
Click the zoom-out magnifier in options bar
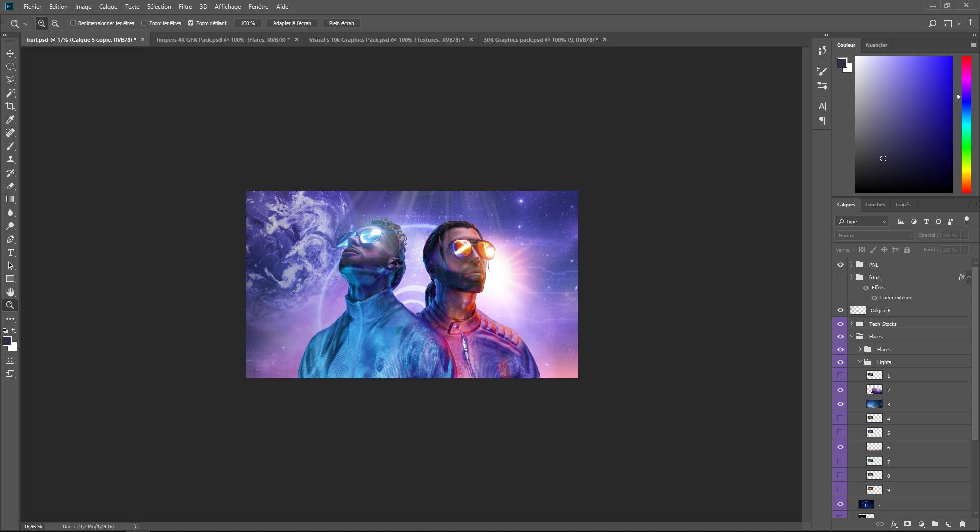point(55,23)
